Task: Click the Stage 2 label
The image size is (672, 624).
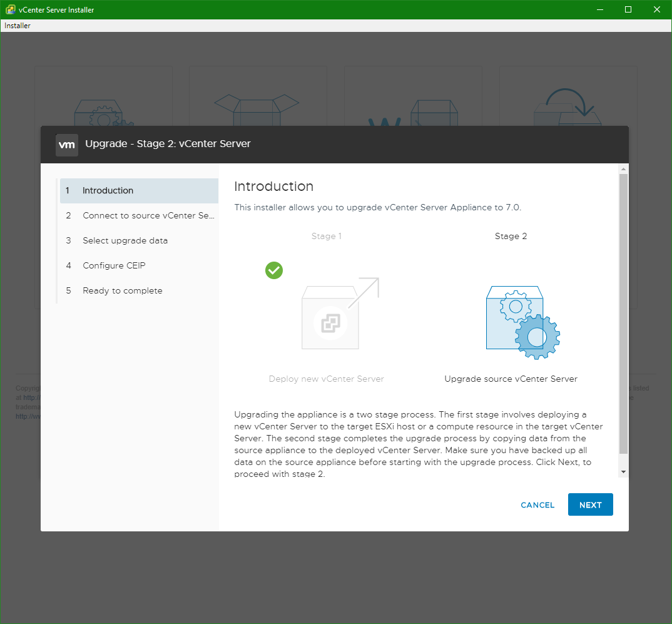Action: [x=511, y=236]
